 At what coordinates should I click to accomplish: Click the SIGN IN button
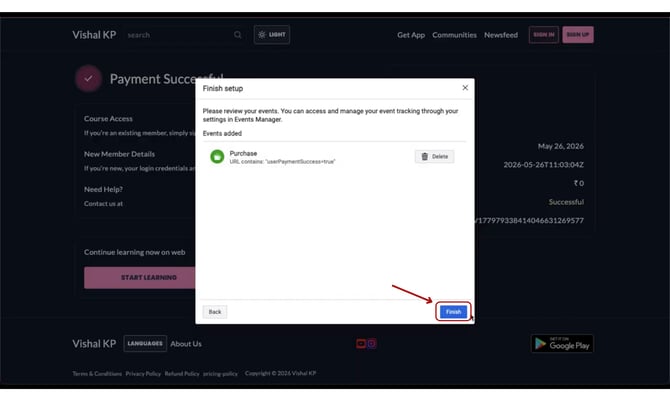tap(544, 35)
